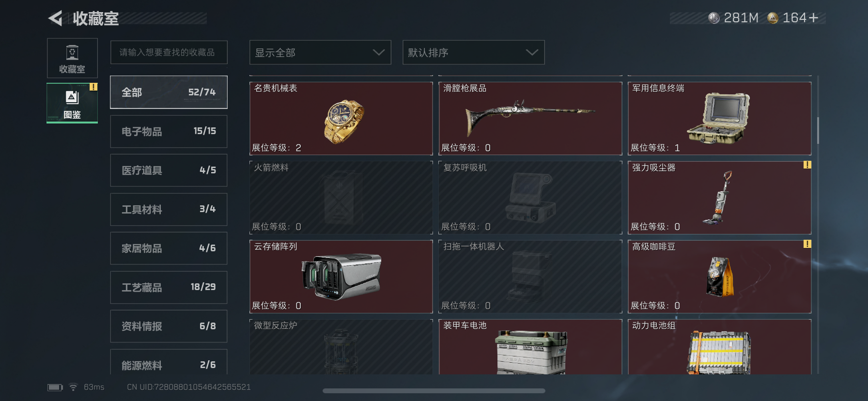Expand the 显示全部 filter dropdown
This screenshot has width=868, height=401.
point(320,52)
